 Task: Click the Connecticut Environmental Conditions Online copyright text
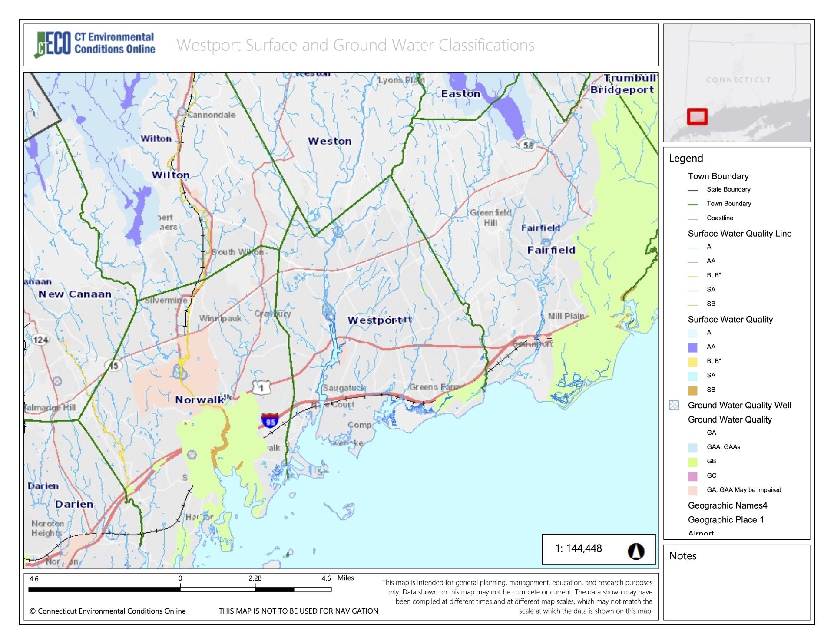click(x=108, y=611)
